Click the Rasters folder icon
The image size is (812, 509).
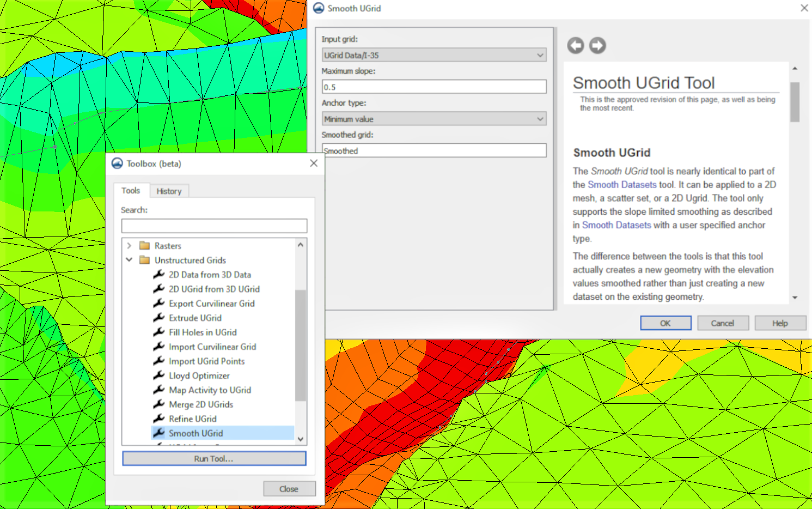click(145, 245)
